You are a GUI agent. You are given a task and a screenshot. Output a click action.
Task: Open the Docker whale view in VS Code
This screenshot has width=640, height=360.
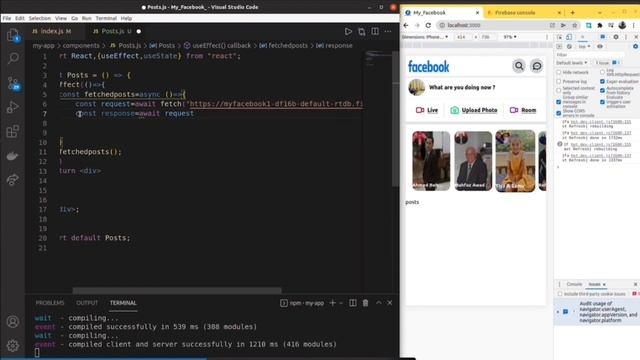coord(13,156)
